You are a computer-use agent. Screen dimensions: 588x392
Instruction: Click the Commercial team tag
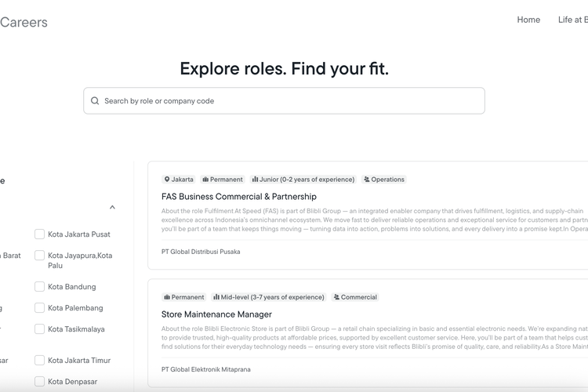(x=355, y=297)
